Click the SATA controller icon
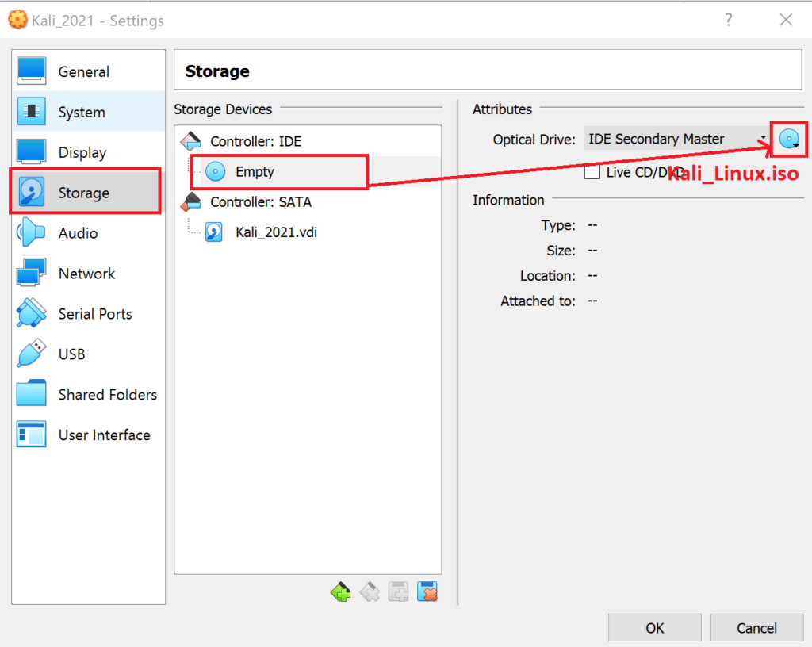 pyautogui.click(x=190, y=202)
